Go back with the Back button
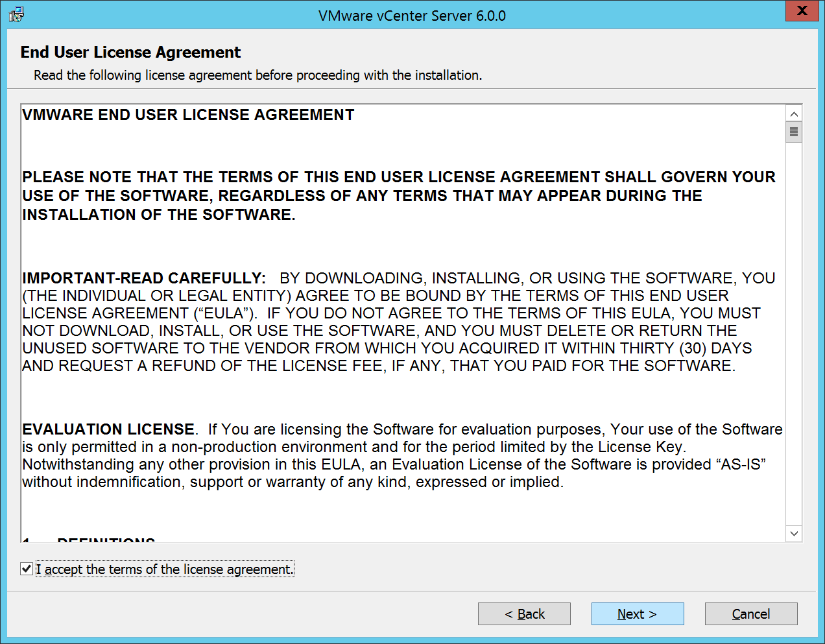This screenshot has height=644, width=825. coord(524,614)
